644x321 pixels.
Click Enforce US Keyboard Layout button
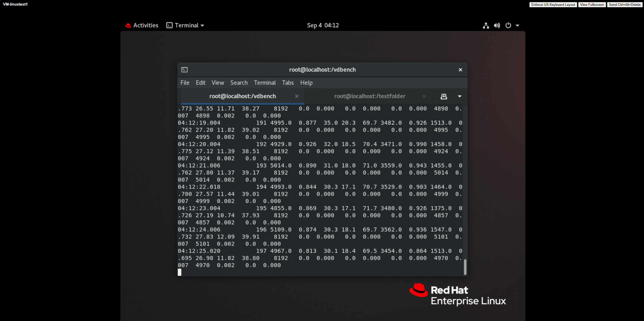(553, 5)
